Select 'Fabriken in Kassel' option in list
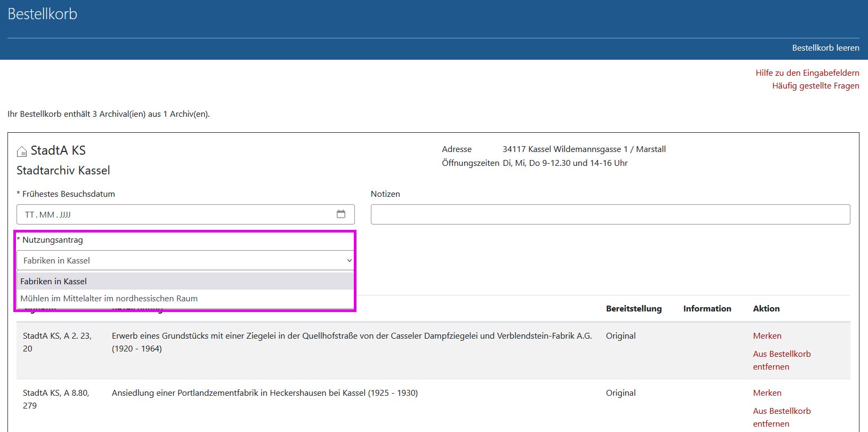The width and height of the screenshot is (868, 432). tap(185, 281)
